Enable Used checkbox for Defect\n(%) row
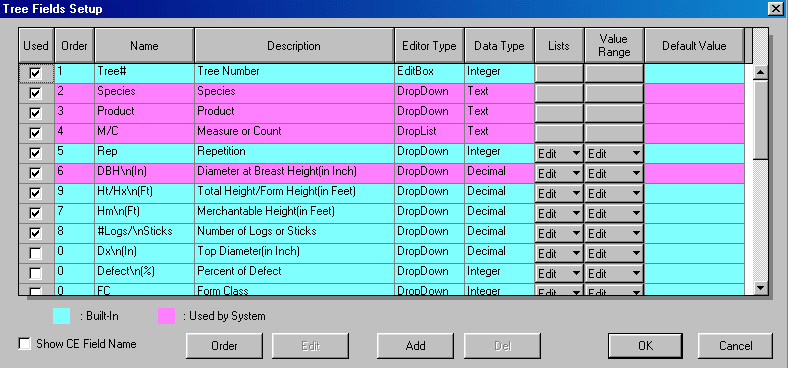 click(35, 273)
